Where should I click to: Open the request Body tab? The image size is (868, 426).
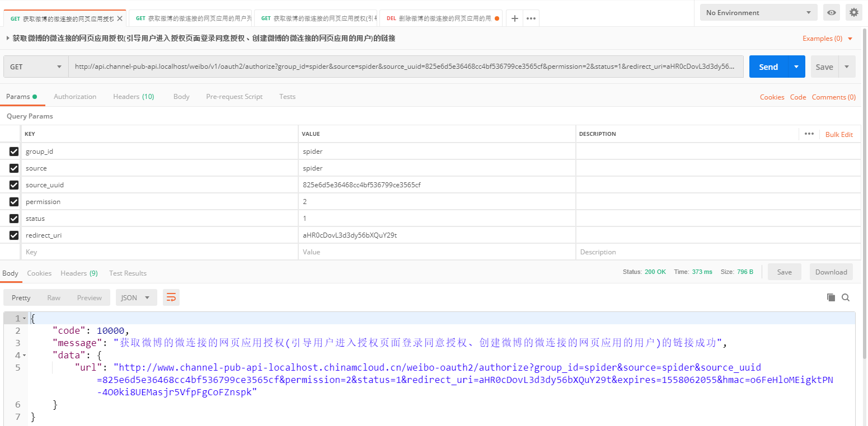(181, 97)
